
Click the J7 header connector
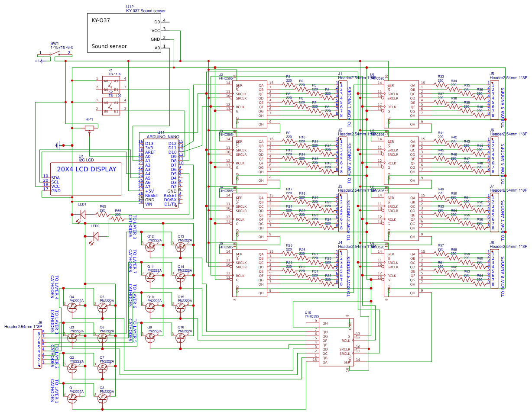494,212
